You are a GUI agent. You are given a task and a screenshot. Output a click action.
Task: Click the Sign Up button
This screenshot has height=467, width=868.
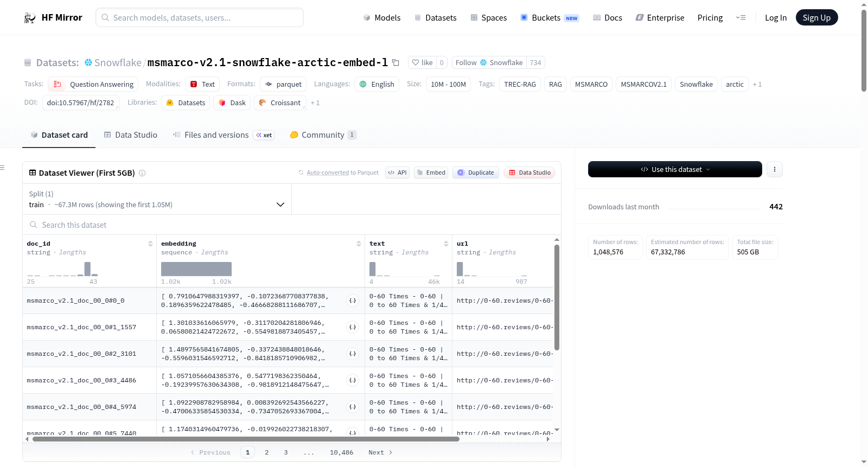coord(816,18)
